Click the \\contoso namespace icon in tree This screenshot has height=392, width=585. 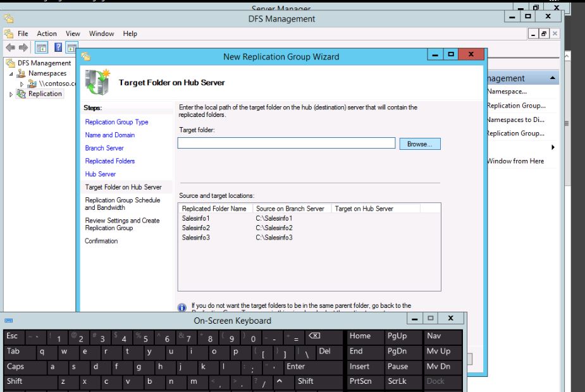[x=32, y=83]
